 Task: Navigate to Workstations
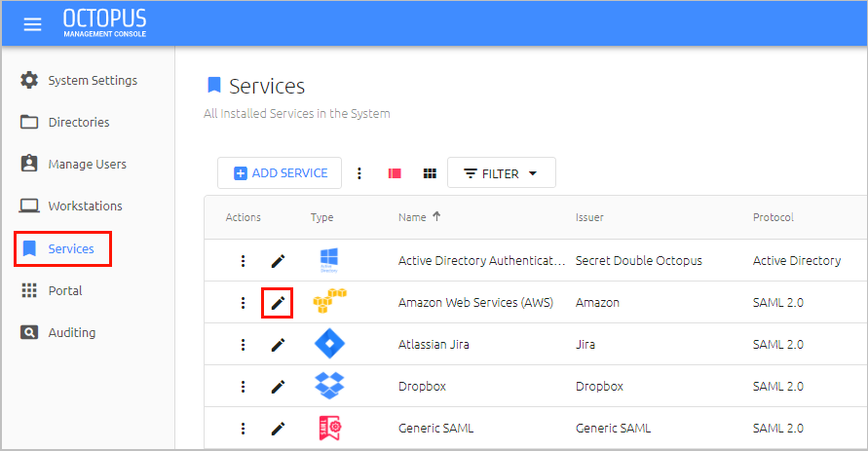(71, 206)
